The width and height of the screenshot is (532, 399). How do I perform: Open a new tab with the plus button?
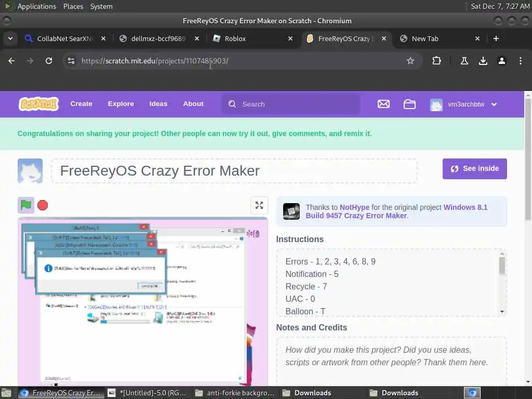pos(496,38)
